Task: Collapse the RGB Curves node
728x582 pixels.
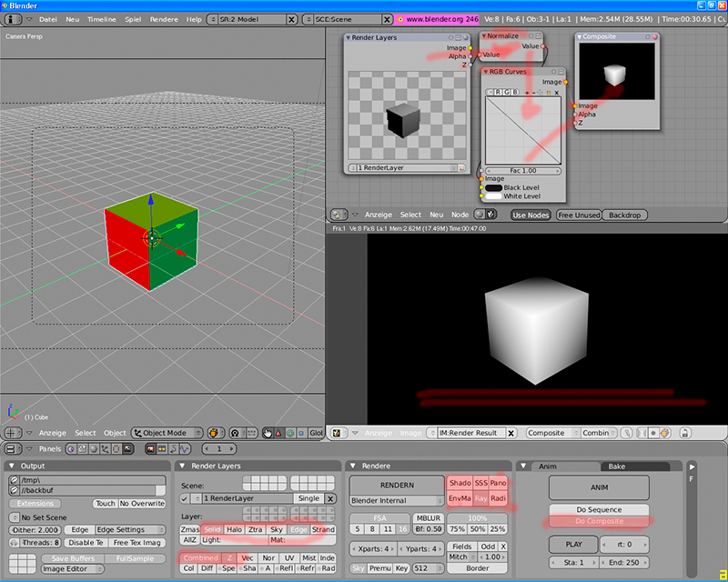Action: tap(486, 72)
